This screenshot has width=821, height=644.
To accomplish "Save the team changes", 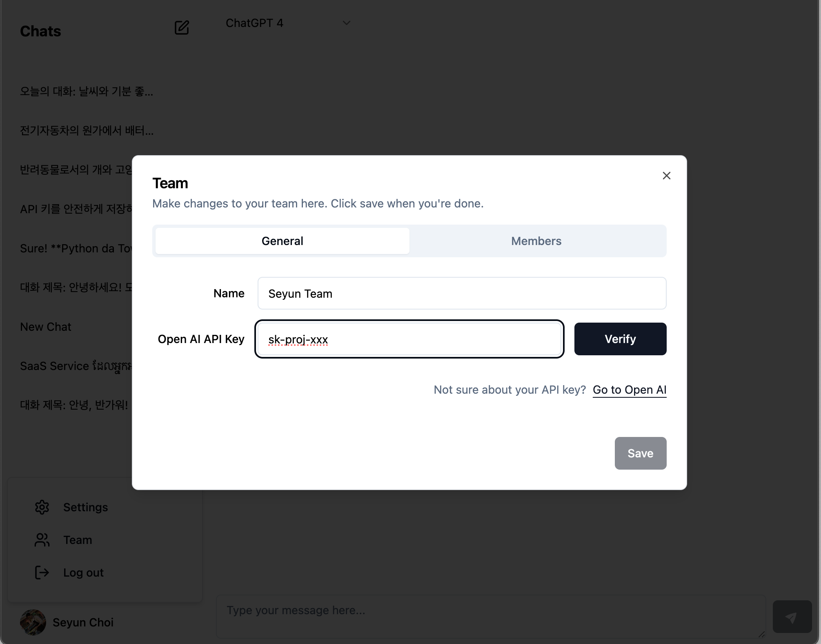I will (641, 453).
